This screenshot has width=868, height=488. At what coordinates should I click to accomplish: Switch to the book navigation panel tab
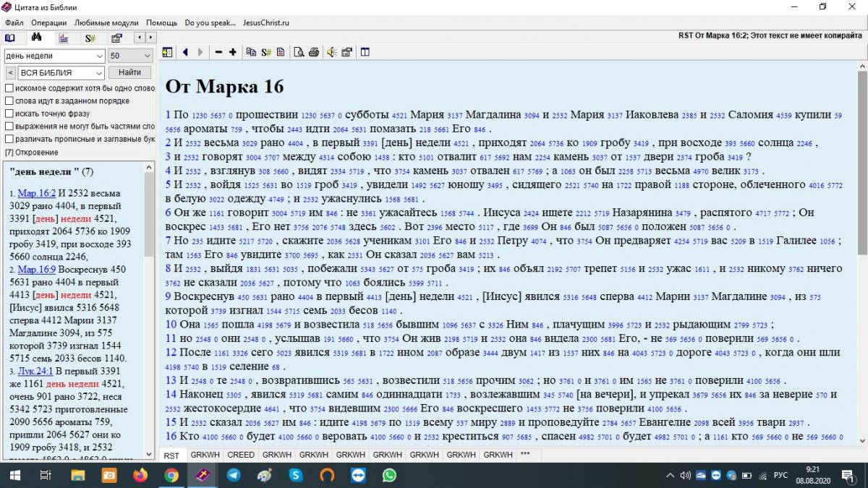point(10,38)
